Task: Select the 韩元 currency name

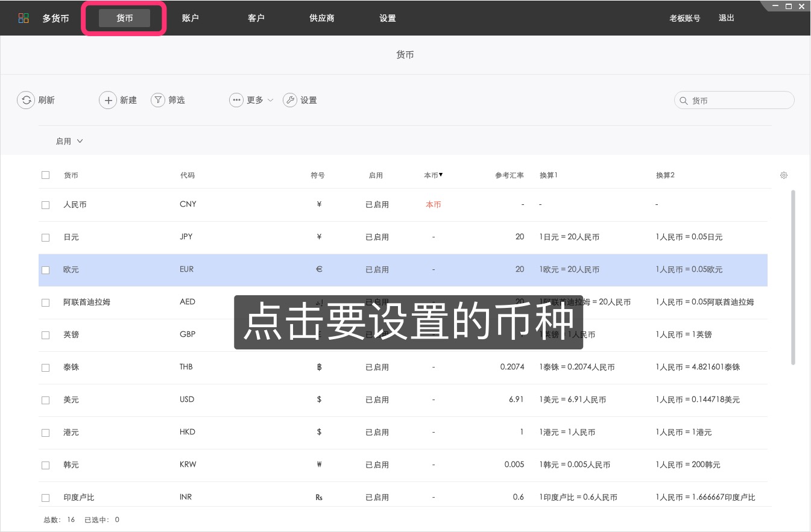Action: pos(71,465)
